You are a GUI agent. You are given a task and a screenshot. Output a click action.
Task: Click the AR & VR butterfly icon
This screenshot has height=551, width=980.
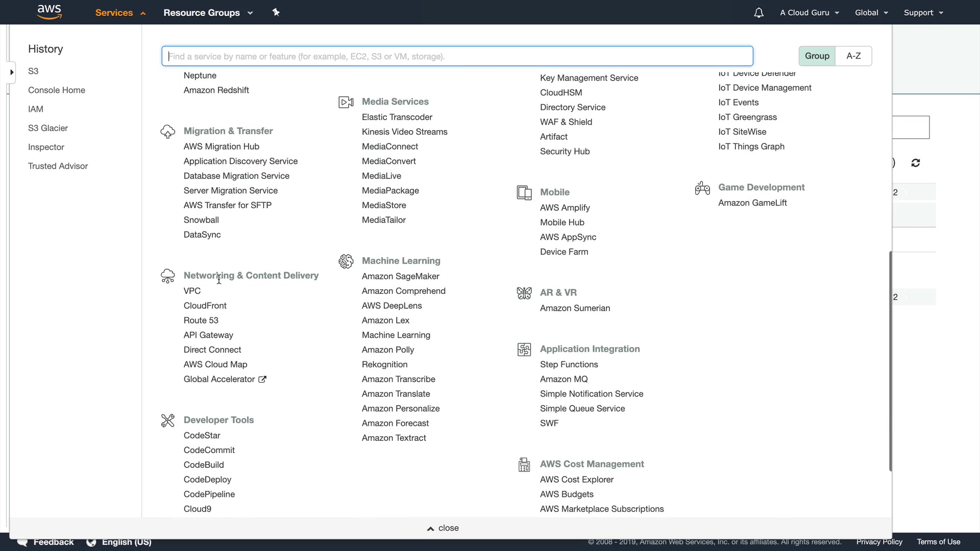click(x=524, y=293)
